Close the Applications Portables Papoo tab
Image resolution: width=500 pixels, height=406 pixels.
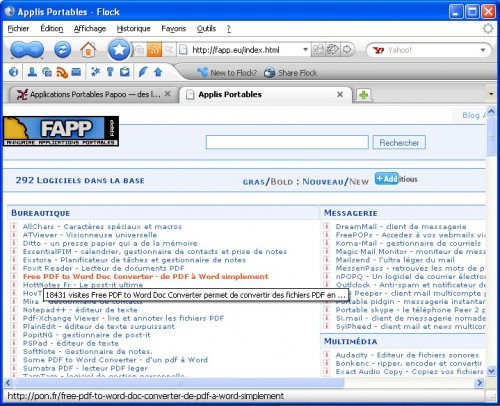[168, 94]
